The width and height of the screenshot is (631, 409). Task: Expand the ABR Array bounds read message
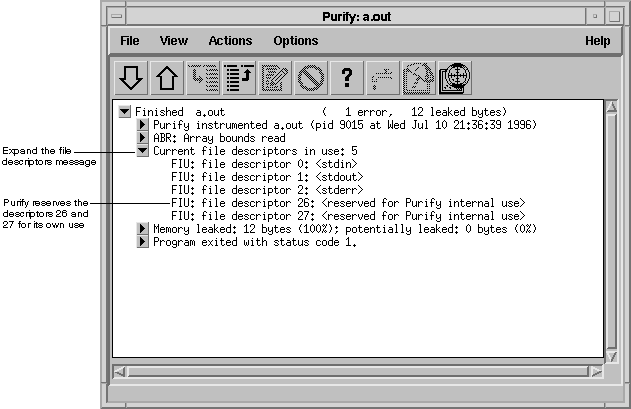pos(142,138)
